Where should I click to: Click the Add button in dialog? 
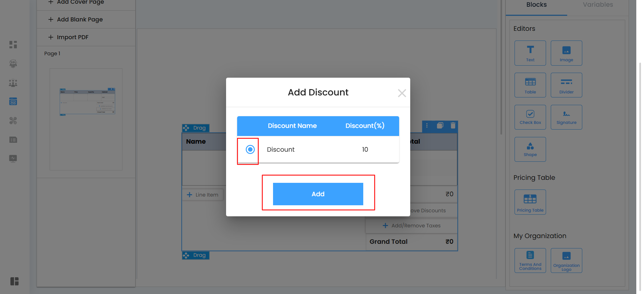tap(318, 194)
